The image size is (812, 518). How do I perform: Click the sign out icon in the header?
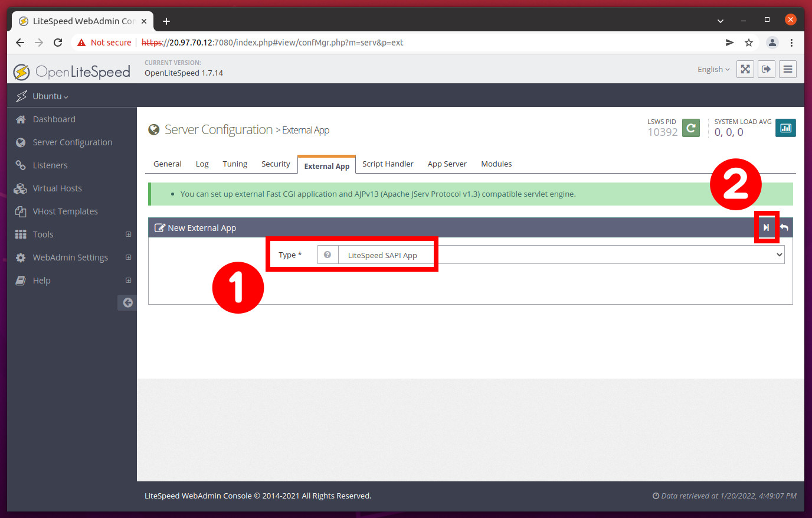(x=767, y=69)
